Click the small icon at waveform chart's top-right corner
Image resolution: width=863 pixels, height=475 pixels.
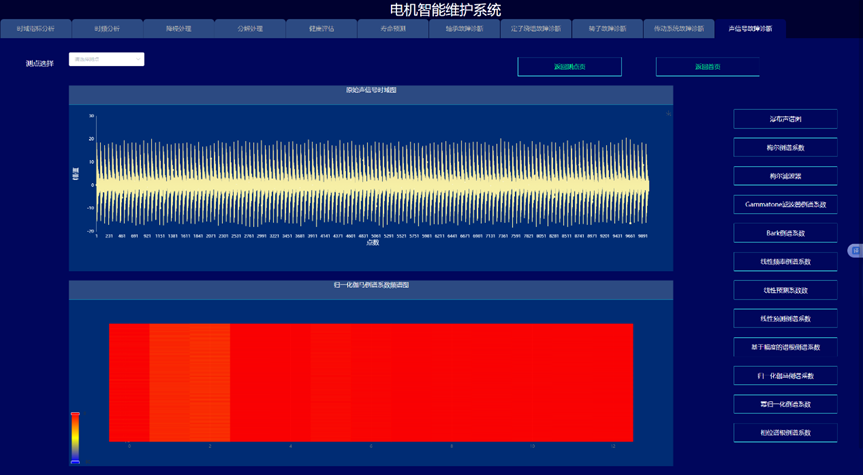point(668,114)
